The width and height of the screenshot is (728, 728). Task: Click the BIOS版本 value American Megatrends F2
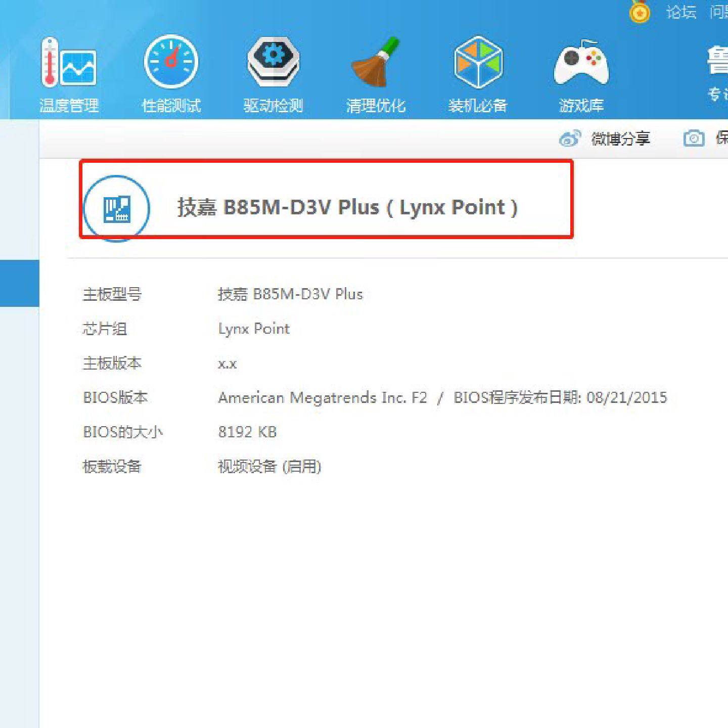[322, 398]
